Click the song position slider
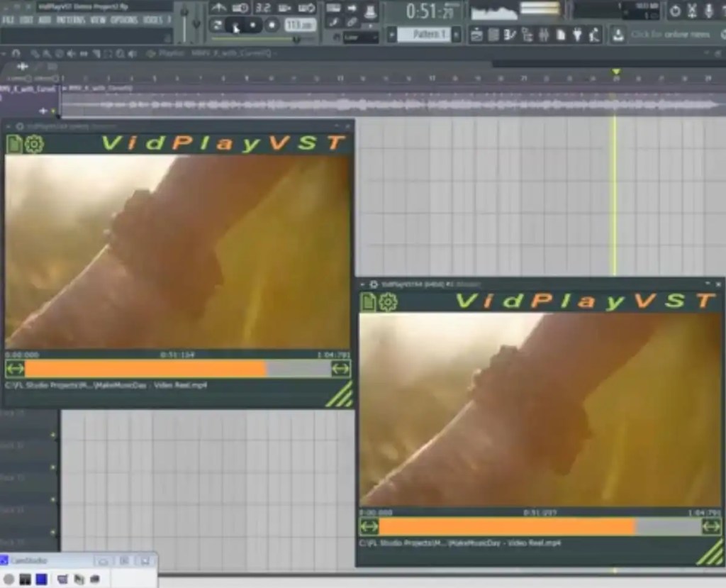Image resolution: width=726 pixels, height=588 pixels. click(262, 40)
